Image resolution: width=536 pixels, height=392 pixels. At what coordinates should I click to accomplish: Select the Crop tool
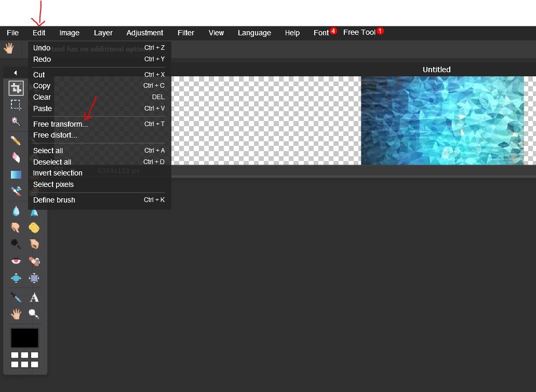point(16,88)
